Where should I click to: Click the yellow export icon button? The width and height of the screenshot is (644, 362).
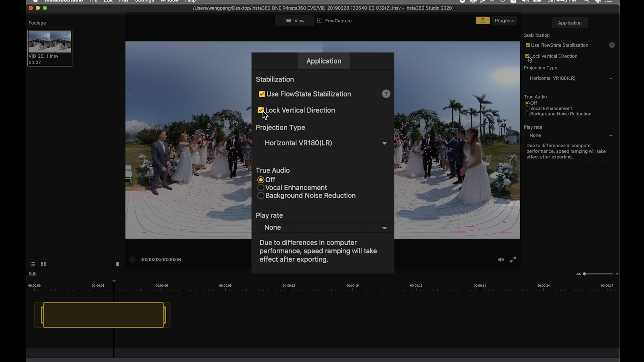(482, 21)
